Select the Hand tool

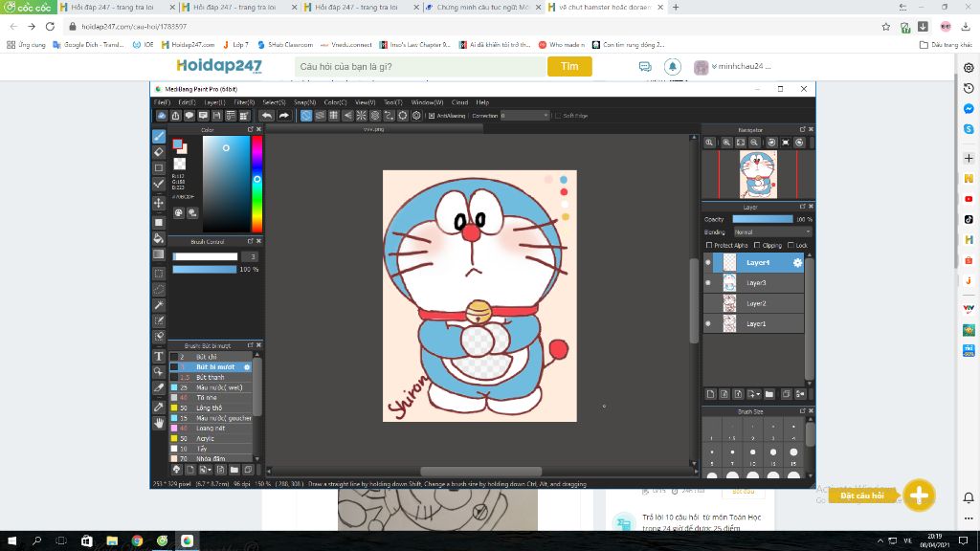coord(159,423)
